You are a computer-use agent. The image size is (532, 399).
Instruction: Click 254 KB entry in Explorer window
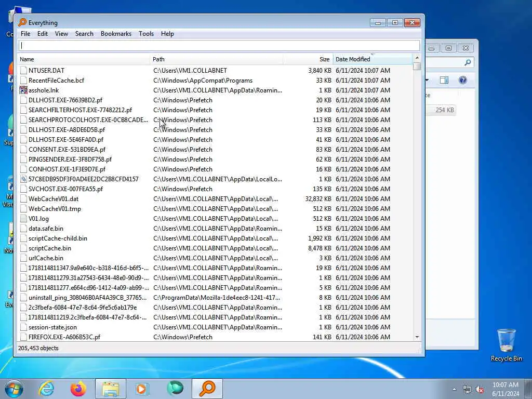(445, 110)
